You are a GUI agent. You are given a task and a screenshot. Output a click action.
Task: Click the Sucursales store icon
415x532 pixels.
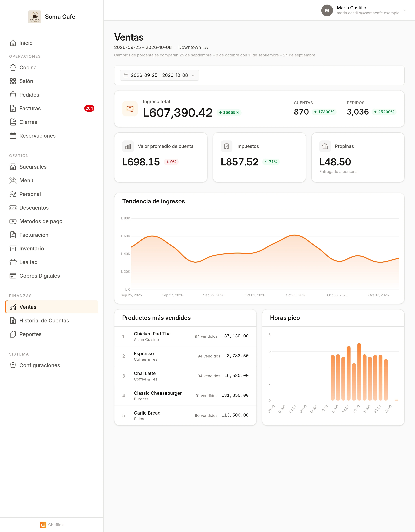click(13, 167)
